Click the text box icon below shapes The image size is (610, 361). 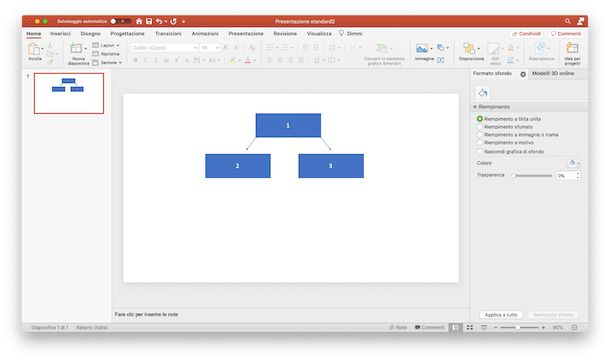440,60
